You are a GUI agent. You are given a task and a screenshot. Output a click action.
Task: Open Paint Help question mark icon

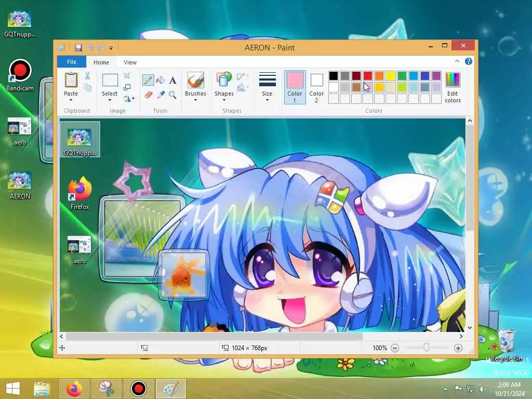[469, 61]
